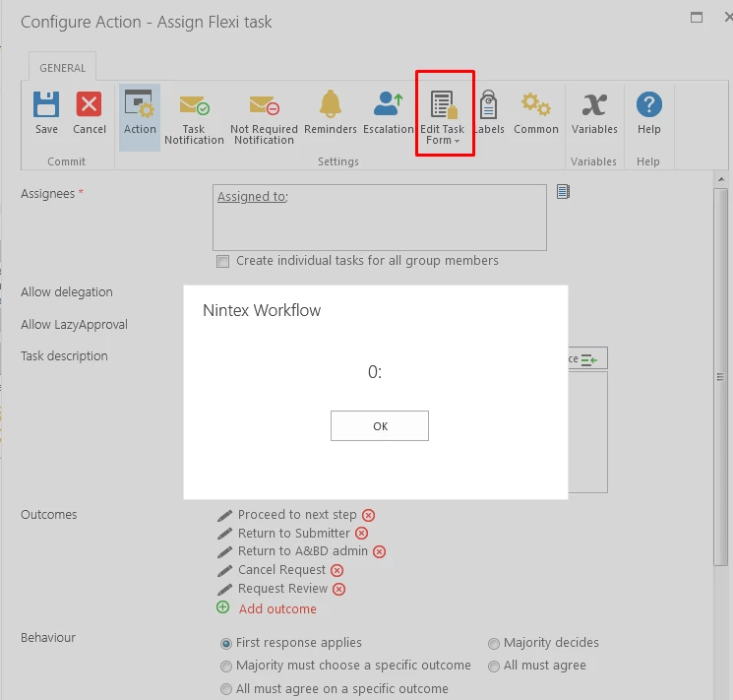Edit the Proceed to next step outcome
This screenshot has width=733, height=700.
pyautogui.click(x=225, y=515)
